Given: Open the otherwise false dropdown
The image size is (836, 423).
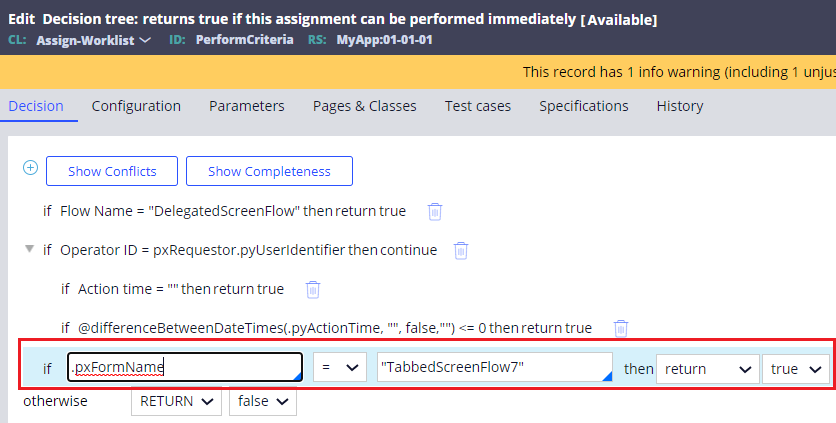Looking at the screenshot, I should pyautogui.click(x=263, y=401).
